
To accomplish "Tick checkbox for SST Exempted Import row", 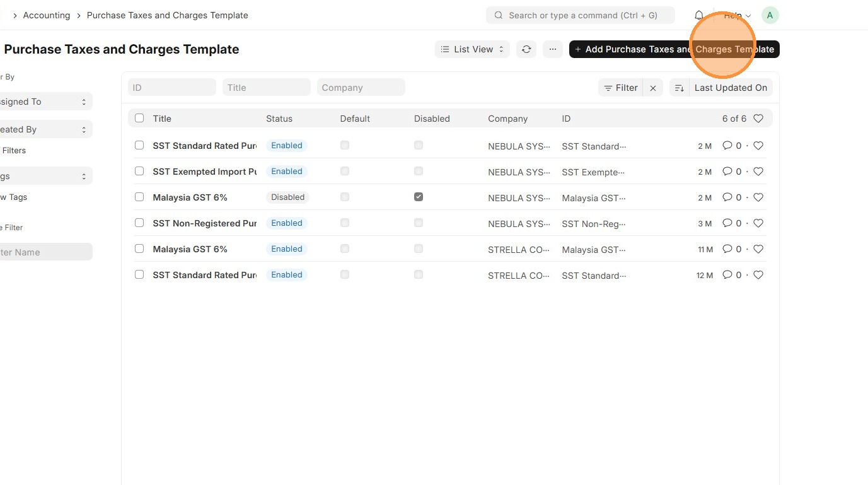I will 139,172.
